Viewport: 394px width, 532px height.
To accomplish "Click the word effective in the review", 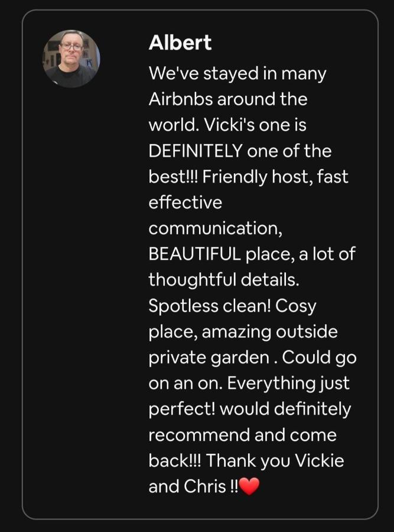I will [185, 202].
